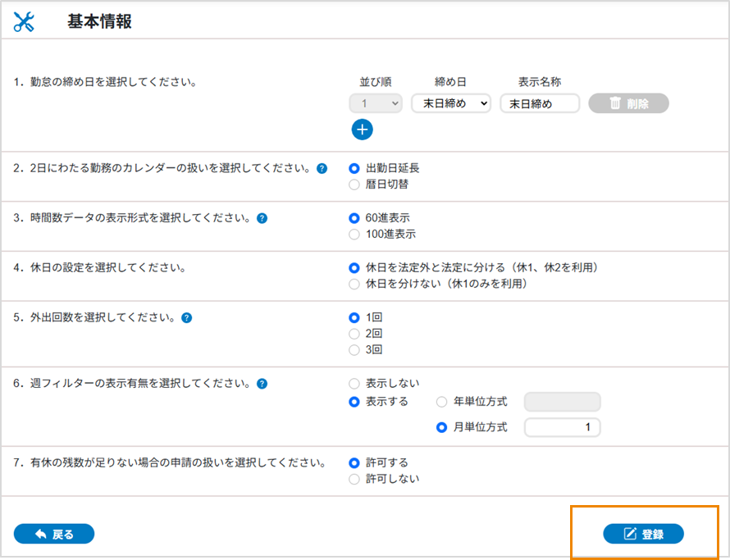
Task: Select 表示しない for week filter
Action: (354, 383)
